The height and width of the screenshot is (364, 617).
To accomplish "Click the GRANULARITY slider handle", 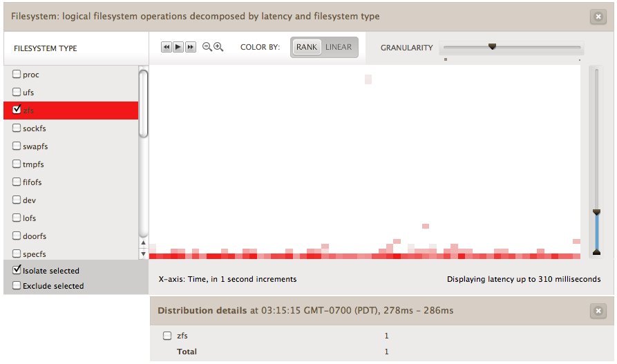I will pyautogui.click(x=492, y=47).
